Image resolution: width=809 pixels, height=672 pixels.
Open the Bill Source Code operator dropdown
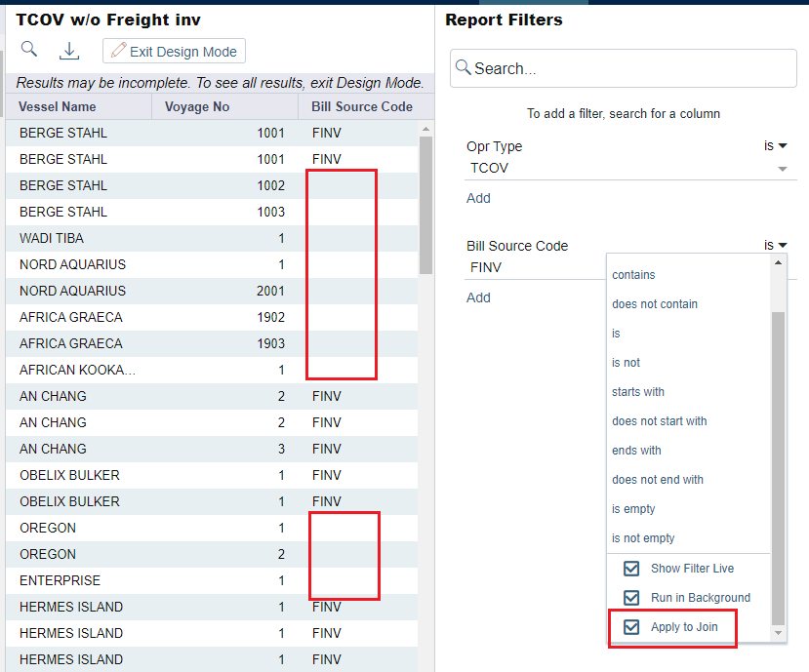coord(775,246)
